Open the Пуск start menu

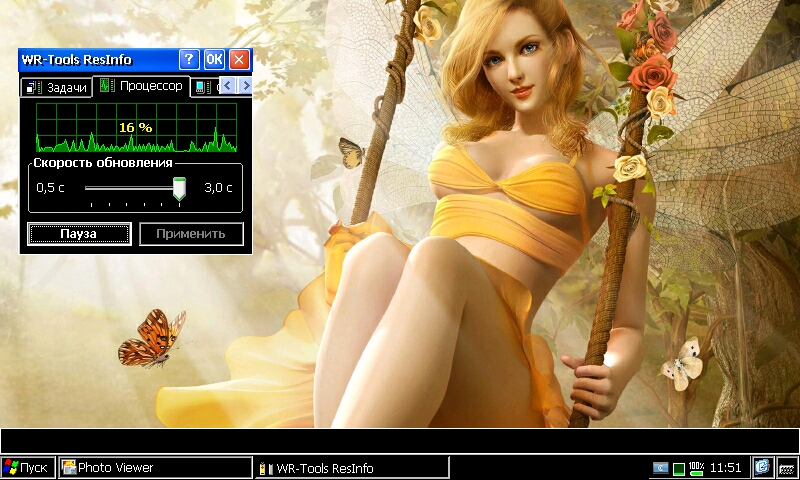pyautogui.click(x=27, y=467)
